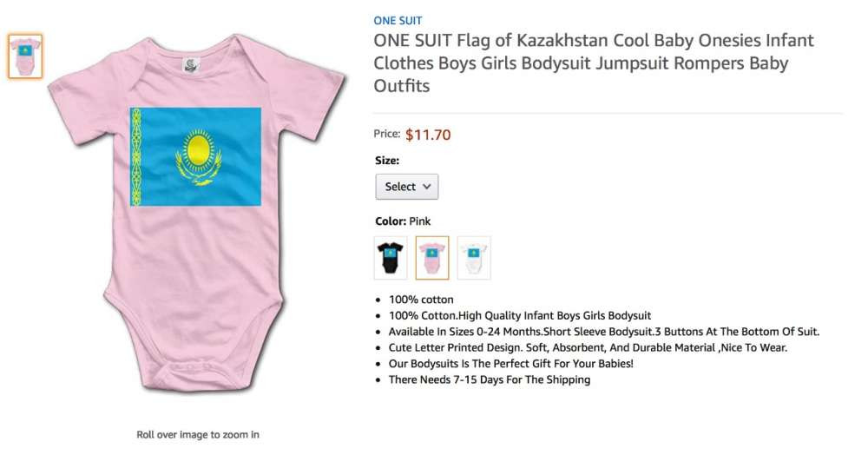Click 'Roll over image to zoom in' text
This screenshot has width=868, height=455.
tap(198, 434)
